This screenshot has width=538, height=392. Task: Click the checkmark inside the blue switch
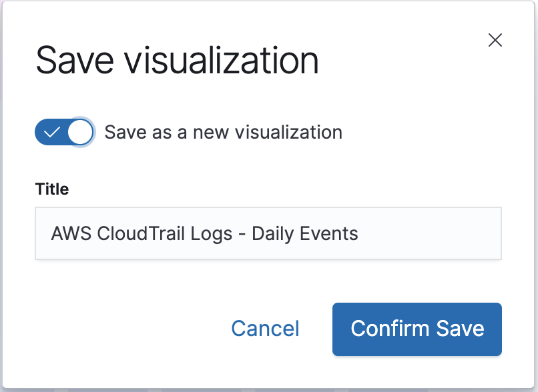coord(52,132)
